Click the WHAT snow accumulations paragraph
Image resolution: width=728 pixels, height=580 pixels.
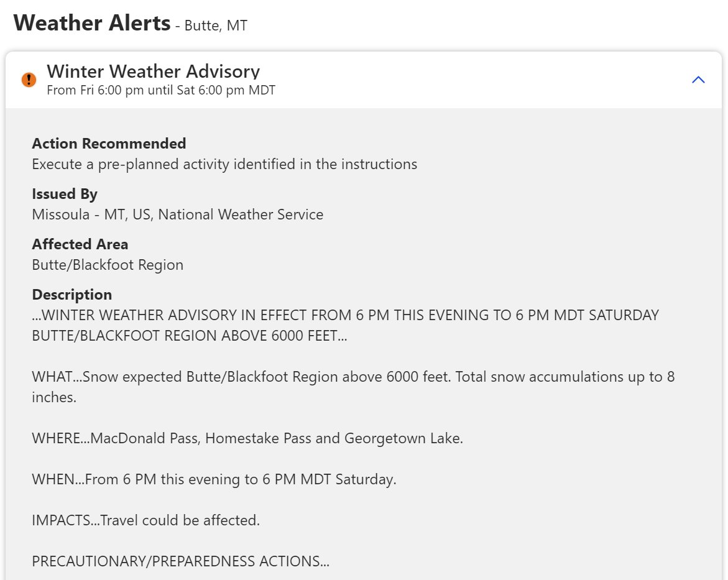[353, 387]
